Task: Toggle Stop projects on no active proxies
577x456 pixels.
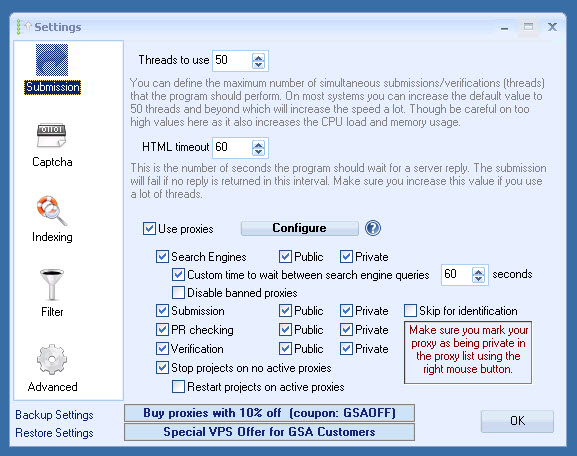Action: 162,368
